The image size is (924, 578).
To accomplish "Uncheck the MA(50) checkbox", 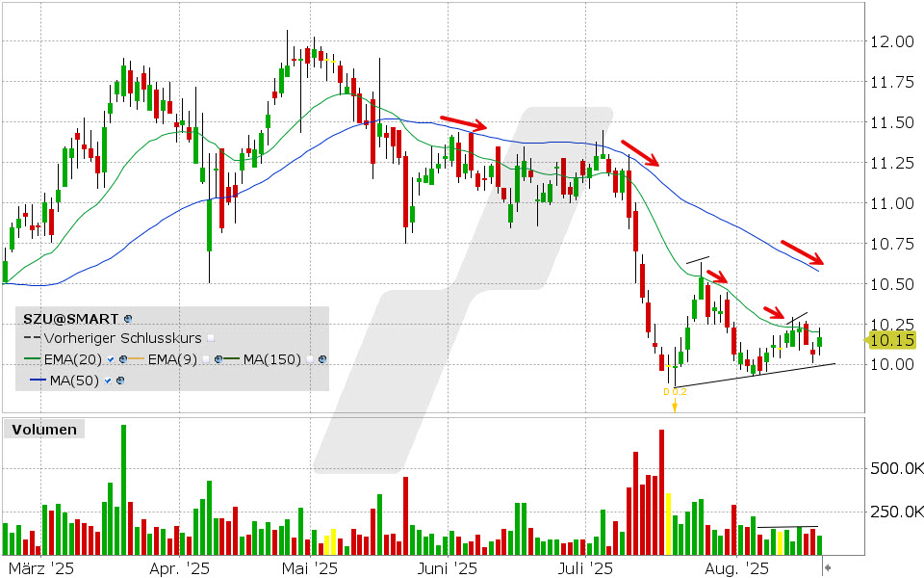I will pyautogui.click(x=108, y=381).
